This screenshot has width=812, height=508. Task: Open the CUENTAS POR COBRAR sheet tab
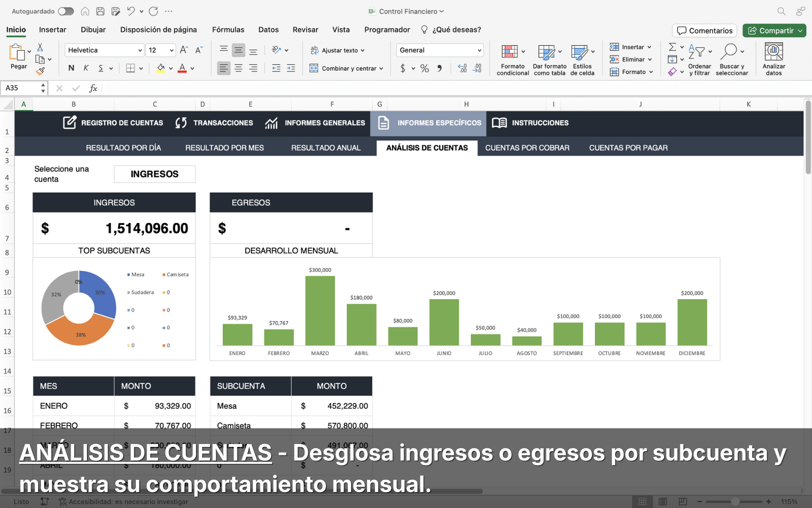point(527,148)
